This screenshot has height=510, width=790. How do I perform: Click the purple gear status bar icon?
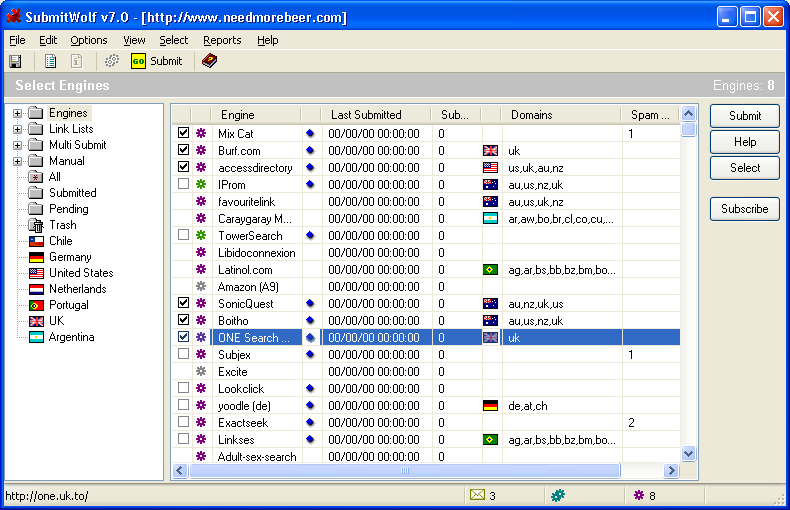pos(639,495)
